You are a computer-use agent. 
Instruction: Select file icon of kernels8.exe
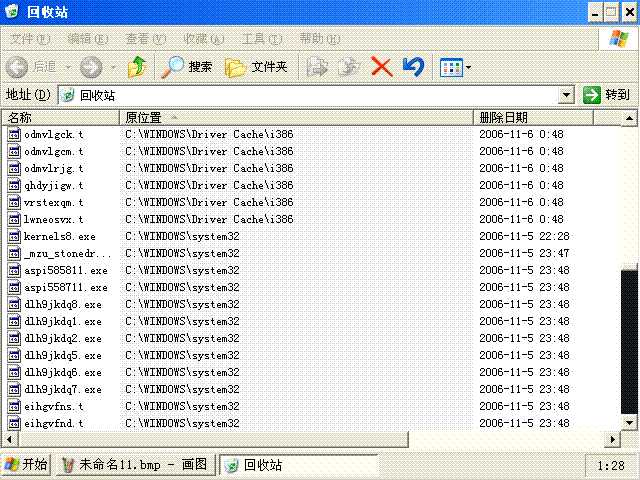14,236
